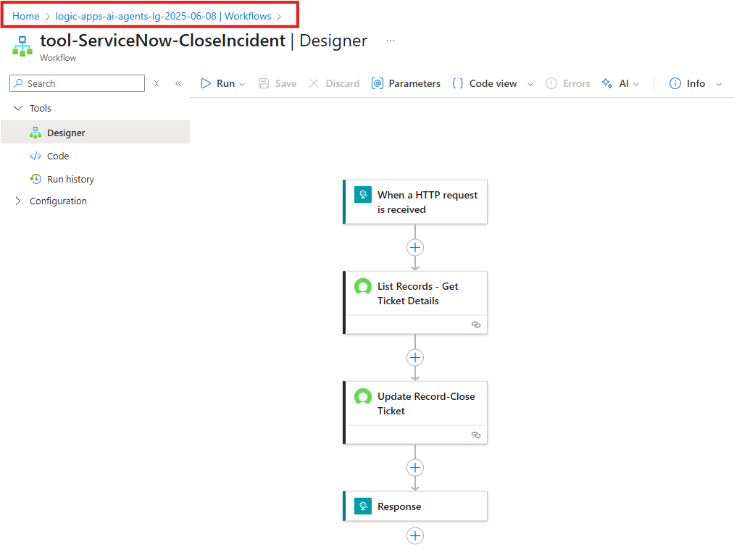Click the Designer icon in the sidebar
734x560 pixels.
click(36, 133)
